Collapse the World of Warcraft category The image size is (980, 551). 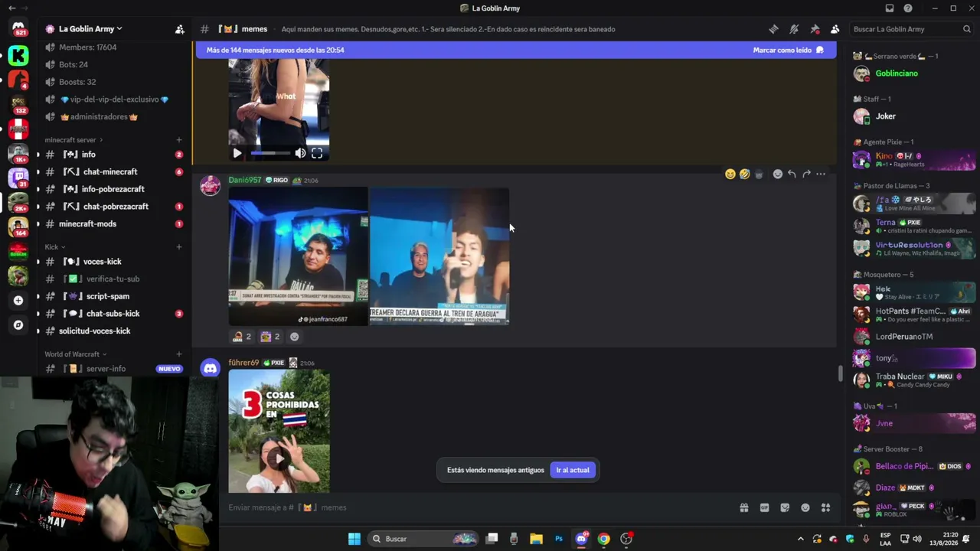coord(75,354)
